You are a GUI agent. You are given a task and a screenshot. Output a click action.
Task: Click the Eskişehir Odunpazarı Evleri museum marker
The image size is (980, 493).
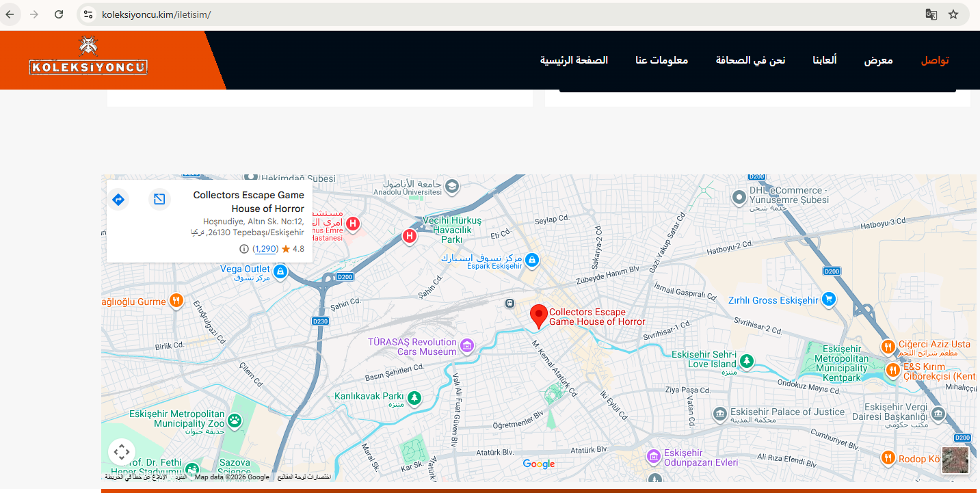click(654, 456)
